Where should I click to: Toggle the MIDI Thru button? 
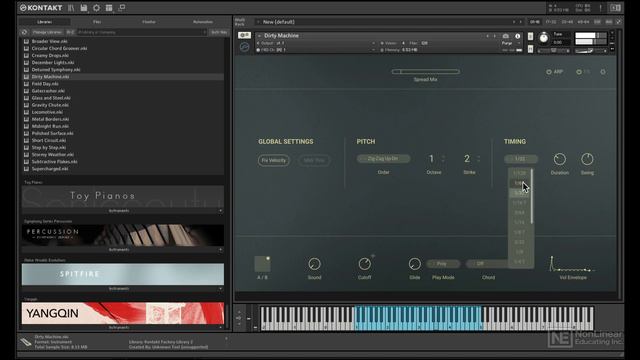tap(314, 160)
